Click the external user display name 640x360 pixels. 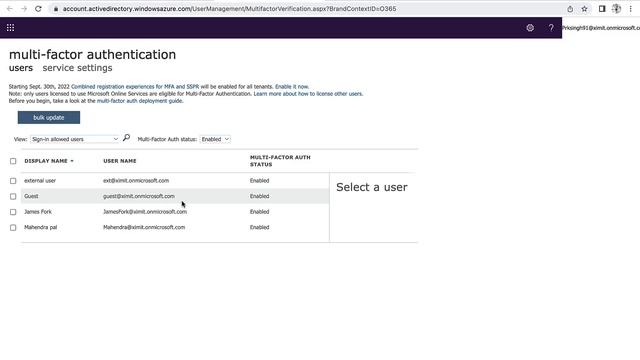click(40, 180)
